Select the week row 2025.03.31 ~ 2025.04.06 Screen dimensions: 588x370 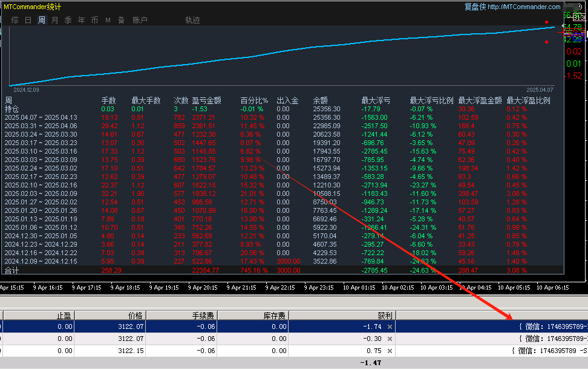click(283, 126)
